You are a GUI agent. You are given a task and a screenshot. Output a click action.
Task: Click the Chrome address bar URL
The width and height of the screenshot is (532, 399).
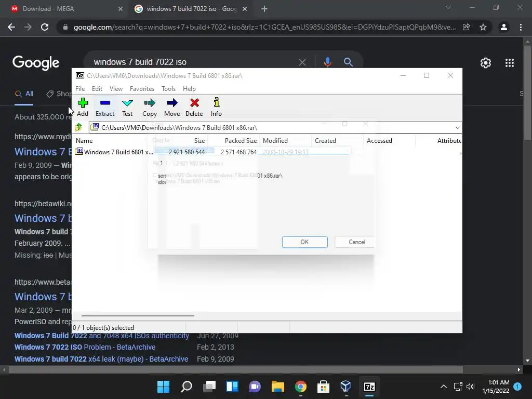click(x=264, y=27)
